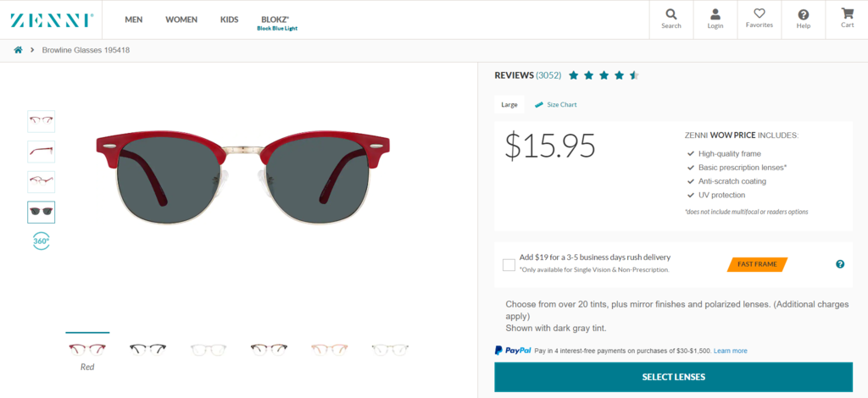This screenshot has height=398, width=868.
Task: Select the black frame color swatch
Action: pyautogui.click(x=147, y=348)
